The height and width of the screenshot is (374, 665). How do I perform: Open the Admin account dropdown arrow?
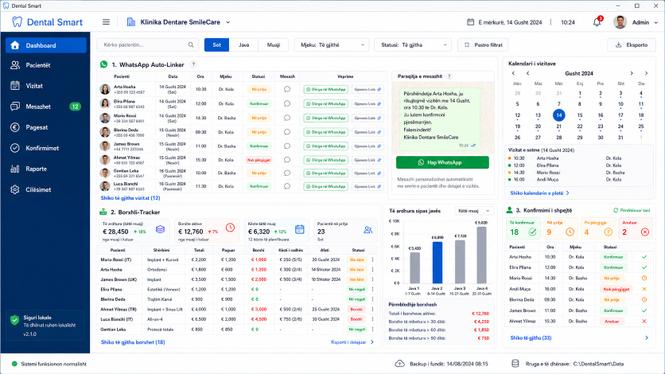(656, 22)
